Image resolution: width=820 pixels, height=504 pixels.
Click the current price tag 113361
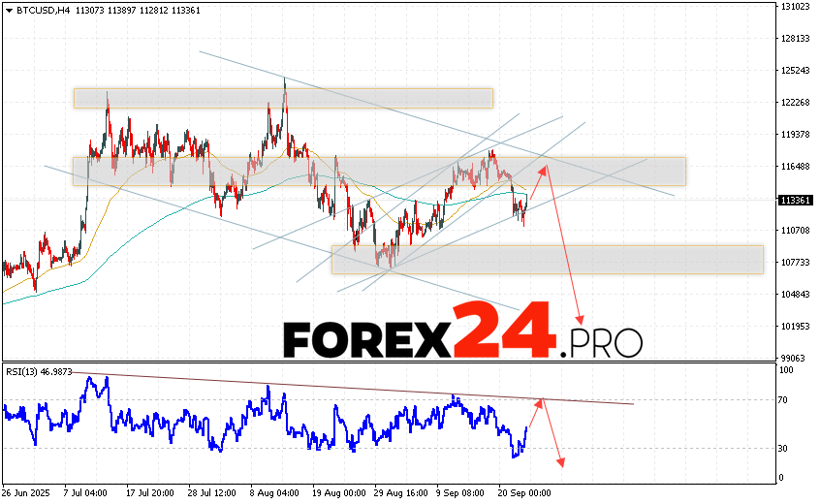coord(795,201)
